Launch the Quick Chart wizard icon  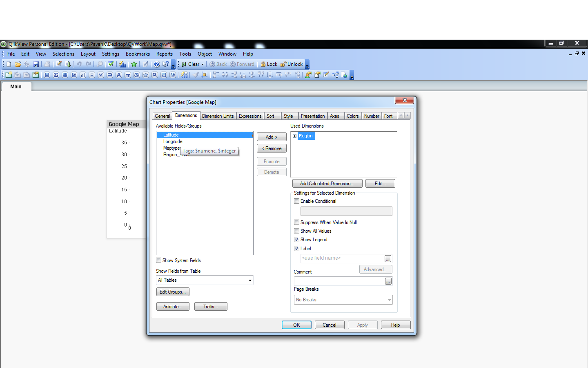[122, 64]
